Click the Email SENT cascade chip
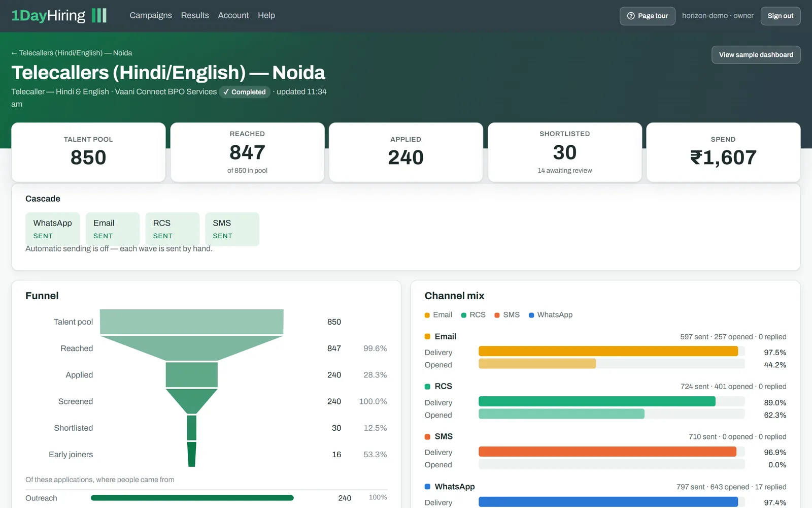The width and height of the screenshot is (812, 508). pos(113,229)
